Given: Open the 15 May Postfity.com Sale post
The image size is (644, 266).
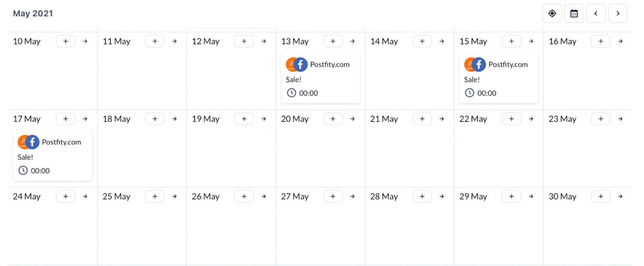Looking at the screenshot, I should pos(499,79).
